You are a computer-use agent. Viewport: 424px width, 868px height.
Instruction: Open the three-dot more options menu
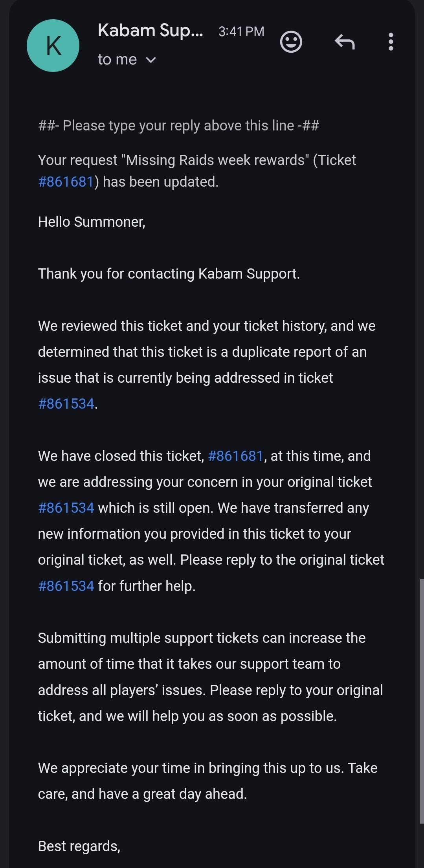coord(391,42)
